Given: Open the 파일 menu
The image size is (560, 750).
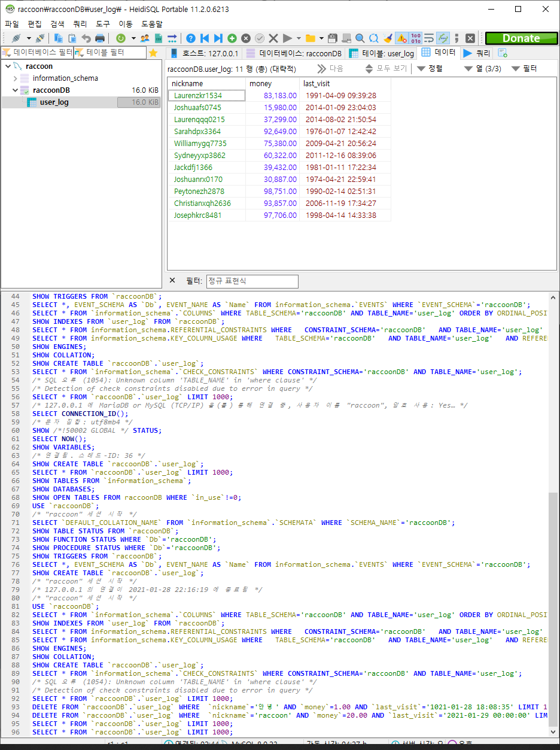Looking at the screenshot, I should (x=12, y=24).
